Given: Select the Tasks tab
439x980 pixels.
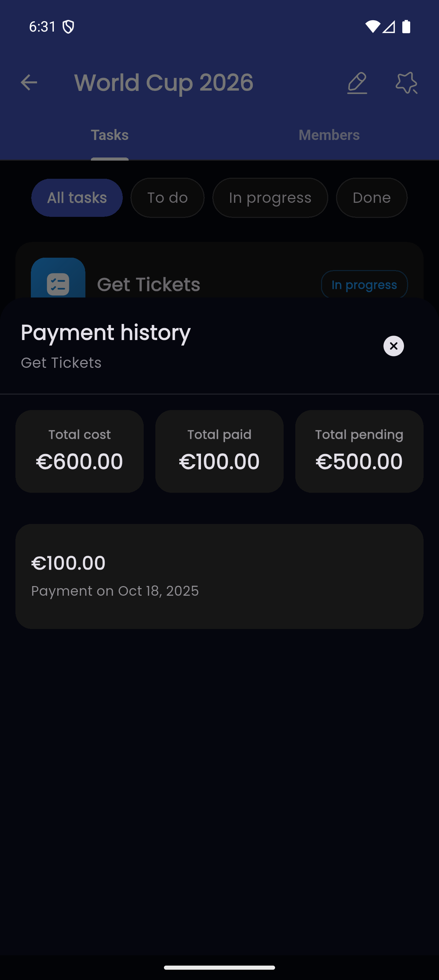Looking at the screenshot, I should coord(109,135).
